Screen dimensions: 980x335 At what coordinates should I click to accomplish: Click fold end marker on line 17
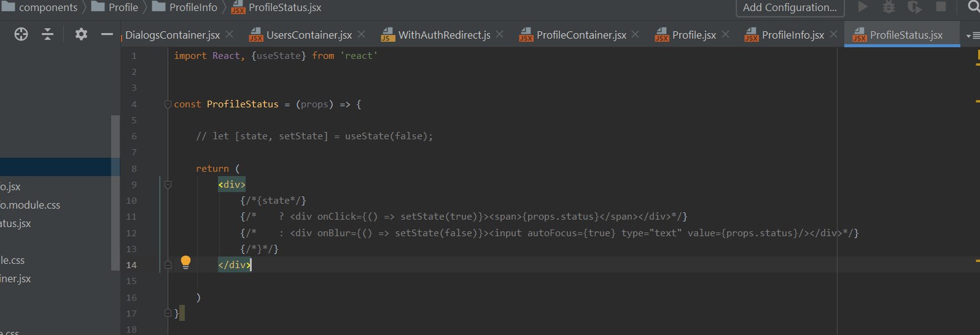pyautogui.click(x=168, y=313)
